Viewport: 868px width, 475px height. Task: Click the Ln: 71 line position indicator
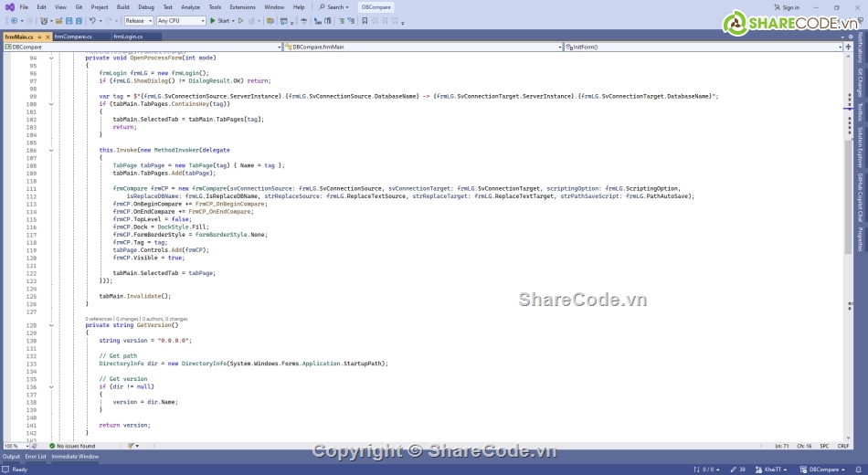tap(781, 446)
